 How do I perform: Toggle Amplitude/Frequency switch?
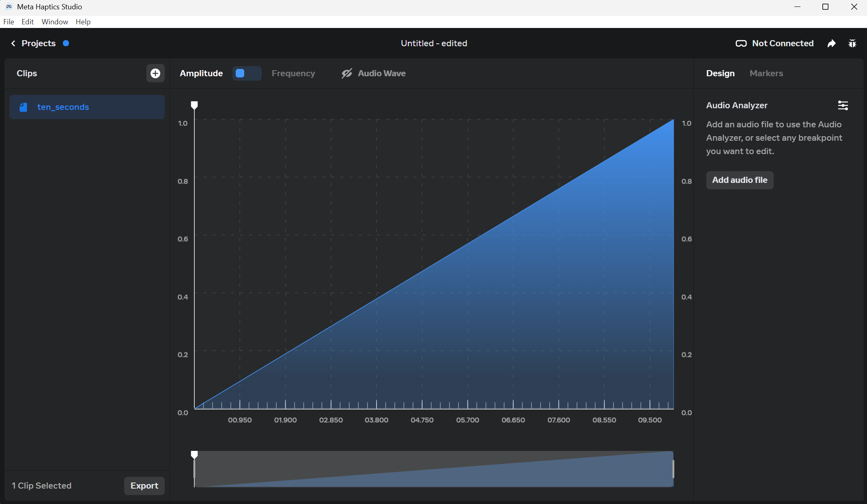click(247, 73)
